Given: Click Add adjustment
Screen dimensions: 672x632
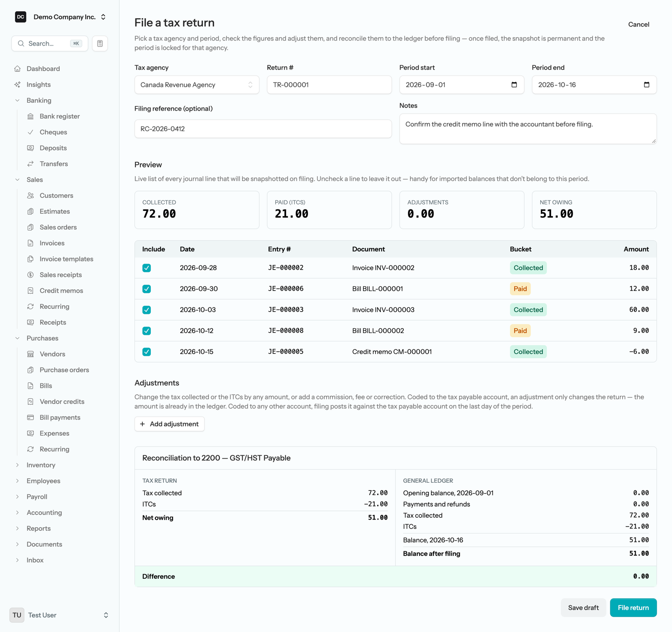Looking at the screenshot, I should click(169, 424).
